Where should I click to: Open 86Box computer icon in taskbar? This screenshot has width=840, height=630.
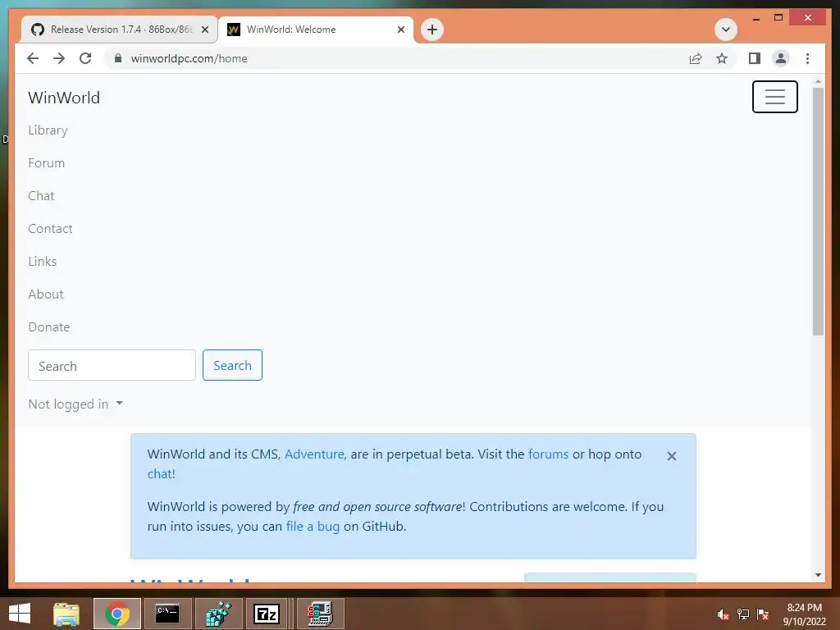click(321, 614)
